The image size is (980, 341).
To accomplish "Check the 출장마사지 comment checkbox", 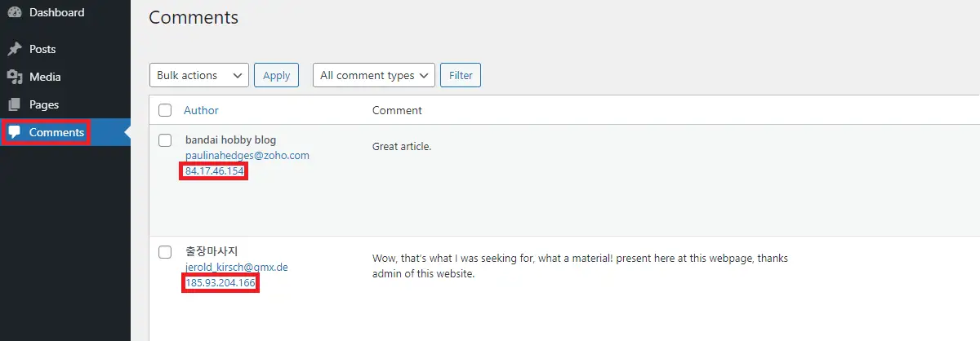I will [x=165, y=251].
